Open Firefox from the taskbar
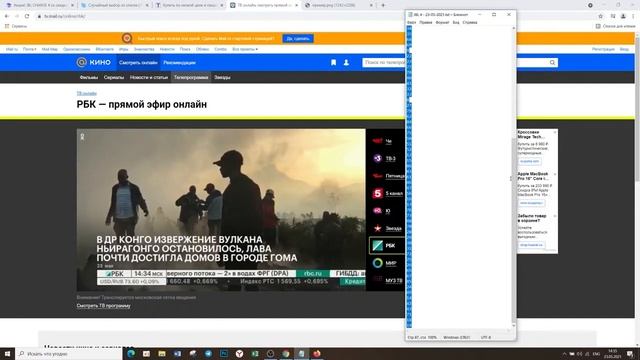 (317, 353)
